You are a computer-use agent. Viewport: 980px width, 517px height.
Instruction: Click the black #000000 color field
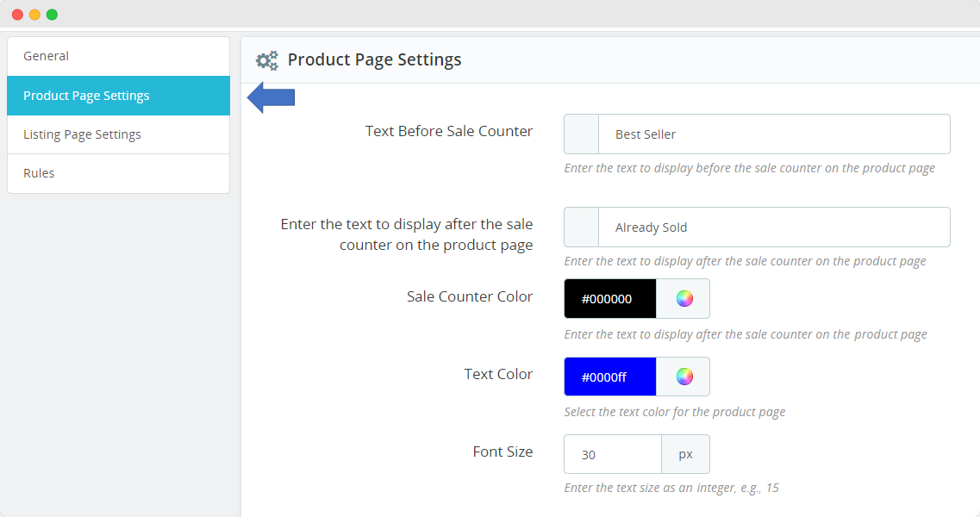pyautogui.click(x=609, y=299)
